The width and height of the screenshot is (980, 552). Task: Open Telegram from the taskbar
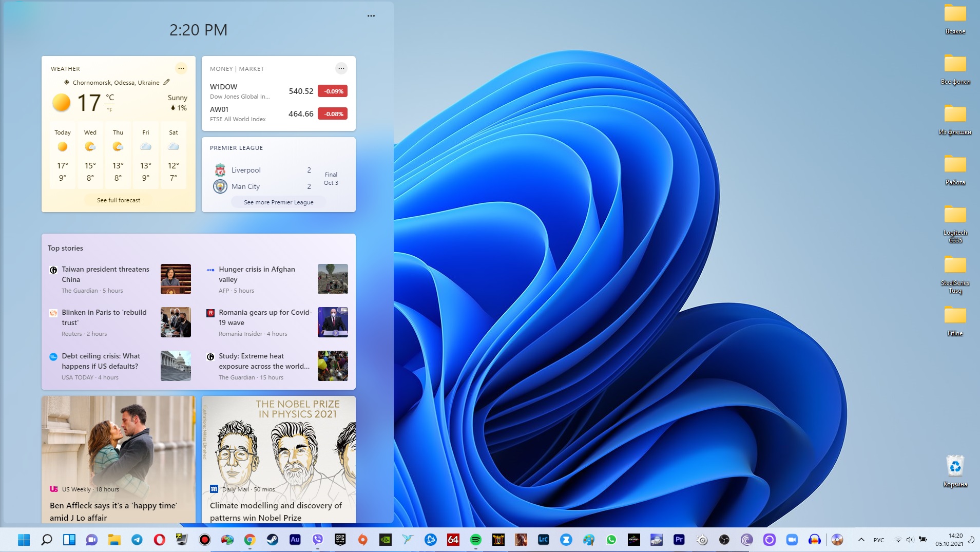137,540
